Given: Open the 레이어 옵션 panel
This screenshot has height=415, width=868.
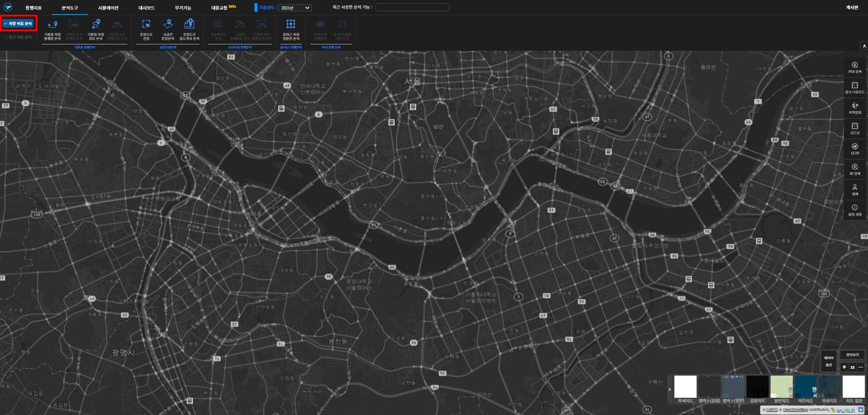Looking at the screenshot, I should coord(829,361).
